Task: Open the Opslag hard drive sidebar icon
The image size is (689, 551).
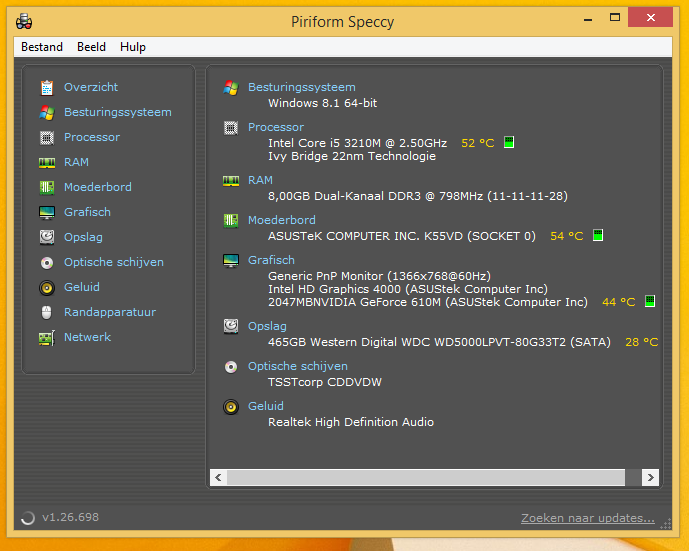Action: [x=46, y=237]
